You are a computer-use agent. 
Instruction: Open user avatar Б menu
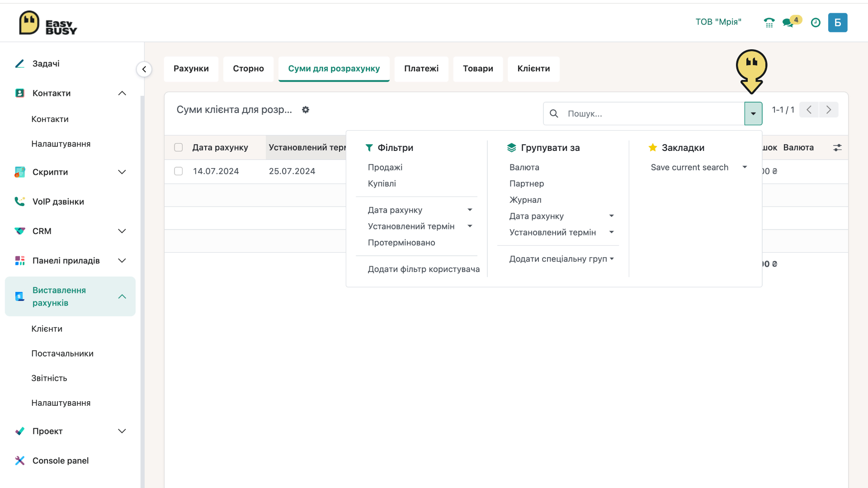click(838, 23)
